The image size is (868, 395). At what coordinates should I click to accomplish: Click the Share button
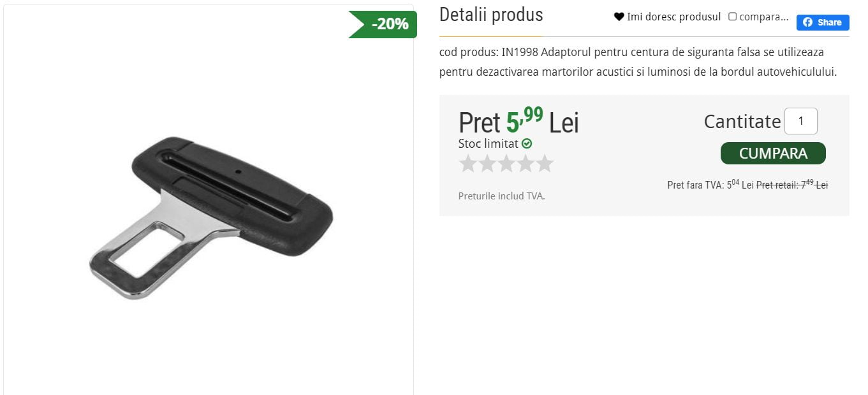click(x=823, y=22)
